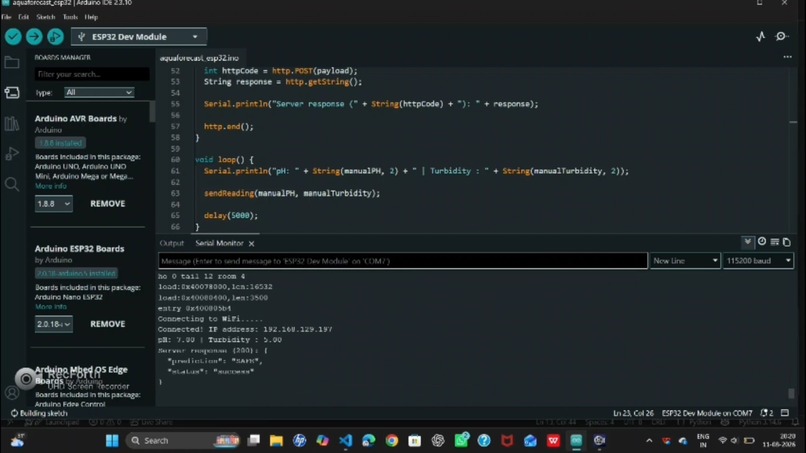
Task: Open the Library Manager sidebar icon
Action: pyautogui.click(x=12, y=123)
